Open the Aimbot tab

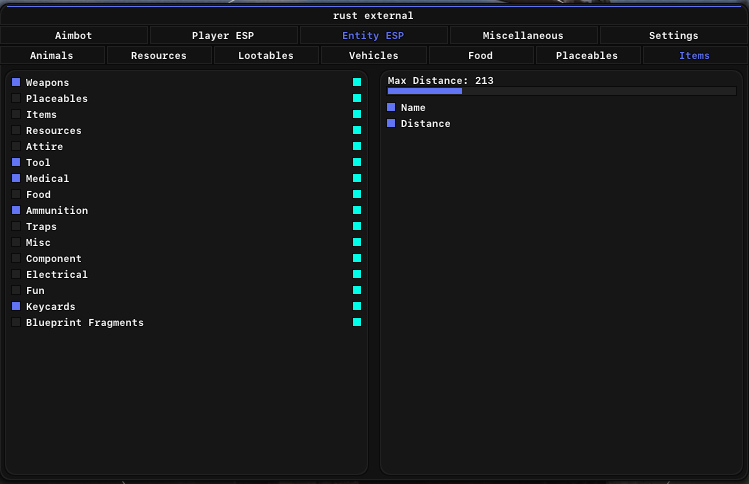point(74,35)
